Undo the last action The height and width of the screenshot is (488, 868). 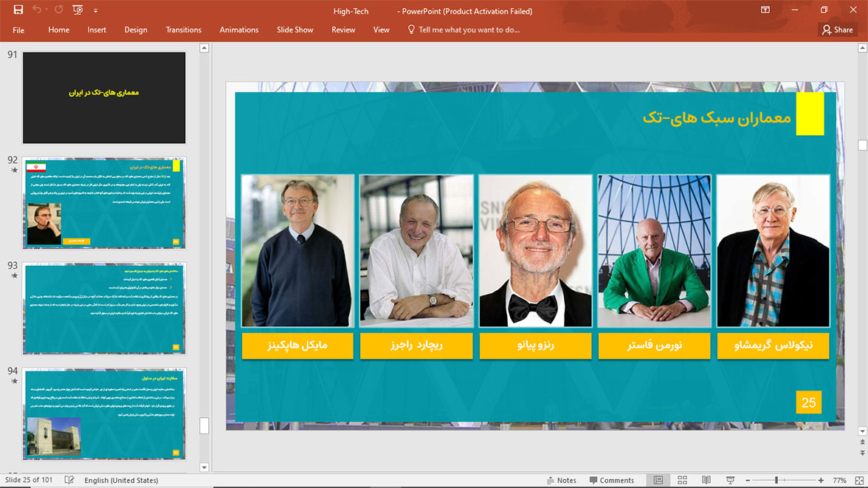(x=37, y=10)
